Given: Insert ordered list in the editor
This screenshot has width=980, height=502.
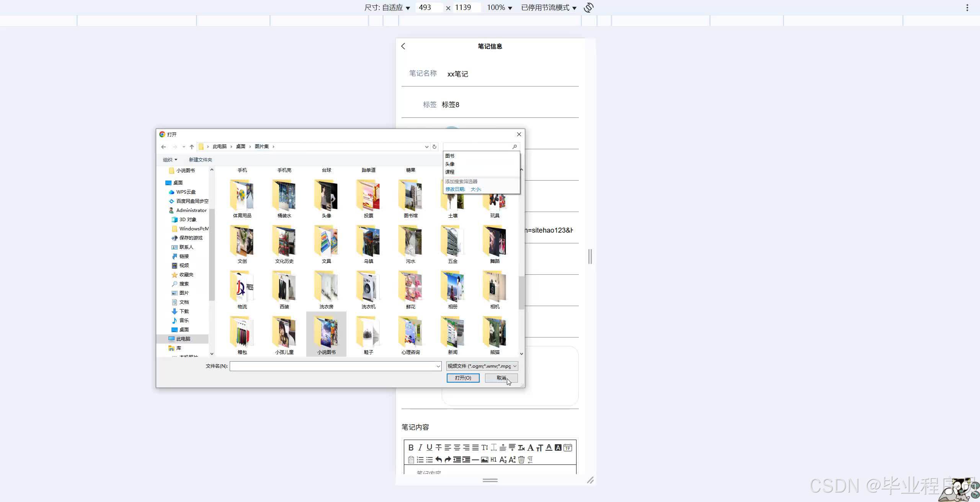Looking at the screenshot, I should coord(420,460).
